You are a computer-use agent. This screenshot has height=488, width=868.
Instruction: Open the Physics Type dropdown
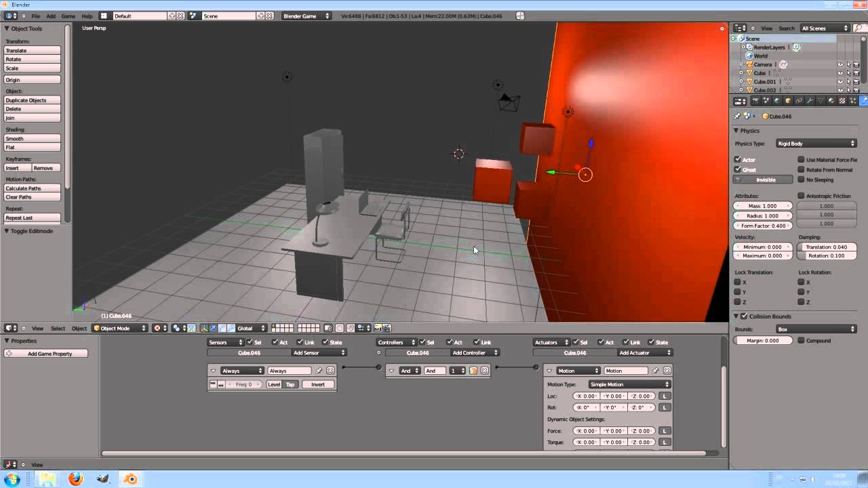click(816, 144)
